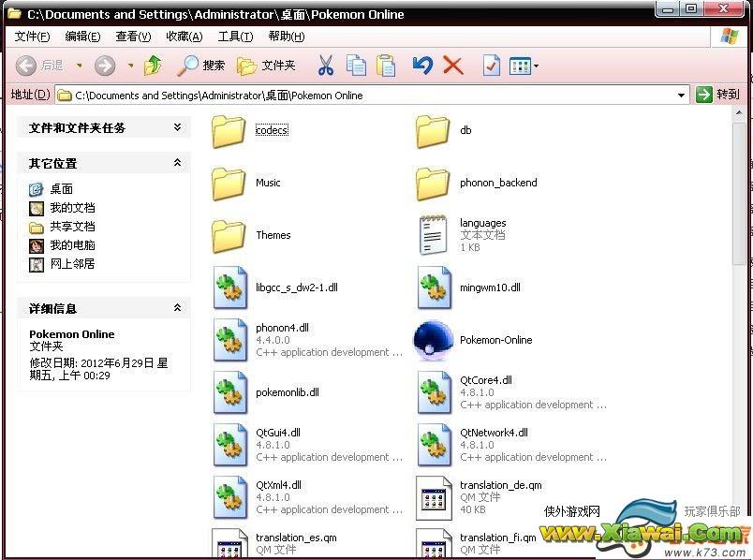Select the Pokemon-Online application pokeball icon
753x560 pixels.
(x=434, y=340)
